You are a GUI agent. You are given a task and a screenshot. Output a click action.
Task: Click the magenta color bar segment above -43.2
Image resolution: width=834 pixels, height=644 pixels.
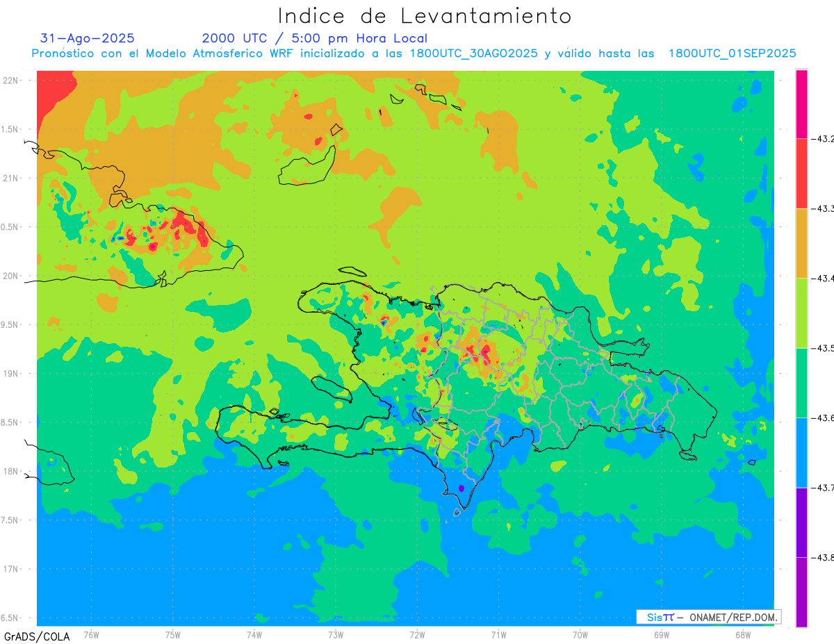coord(801,104)
